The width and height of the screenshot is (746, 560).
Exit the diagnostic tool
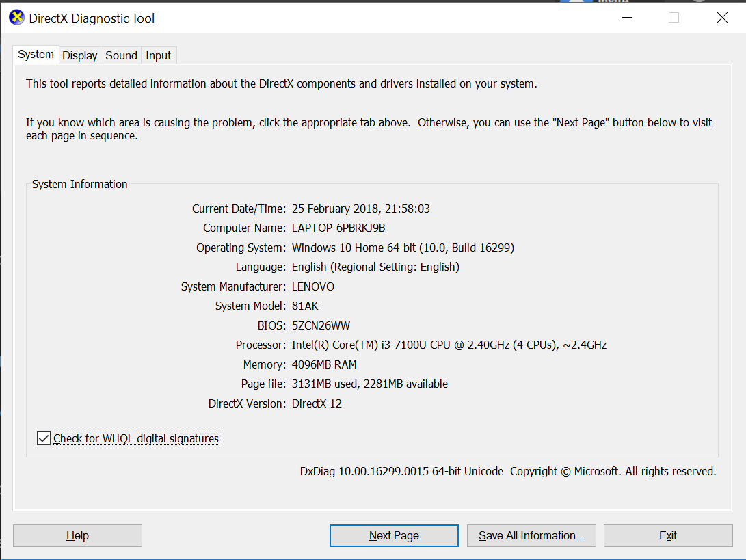coord(668,536)
